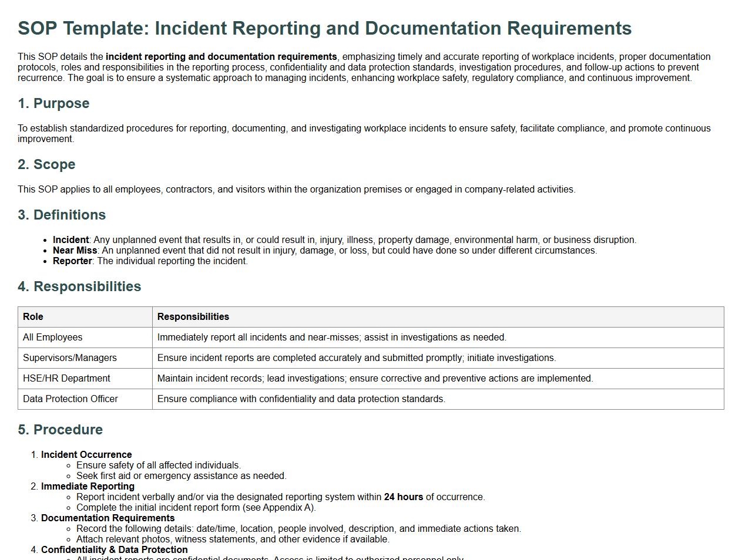
Task: Click the 'Supervisors/Managers' table cell
Action: pyautogui.click(x=69, y=358)
